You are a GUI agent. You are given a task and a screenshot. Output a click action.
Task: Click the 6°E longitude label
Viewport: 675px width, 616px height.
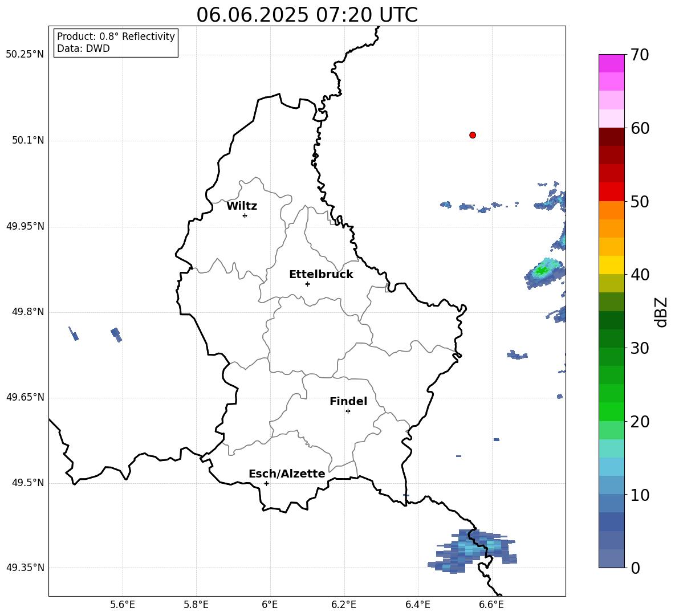(270, 605)
